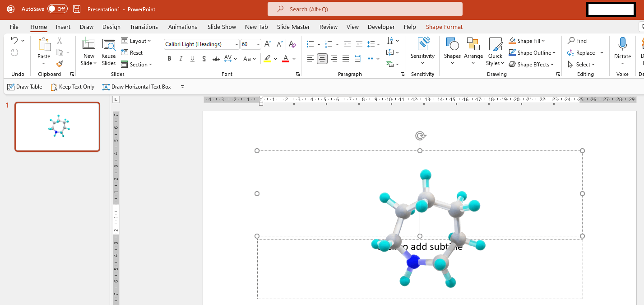Customize Quick Access Toolbar arrow
644x305 pixels.
coord(183,87)
